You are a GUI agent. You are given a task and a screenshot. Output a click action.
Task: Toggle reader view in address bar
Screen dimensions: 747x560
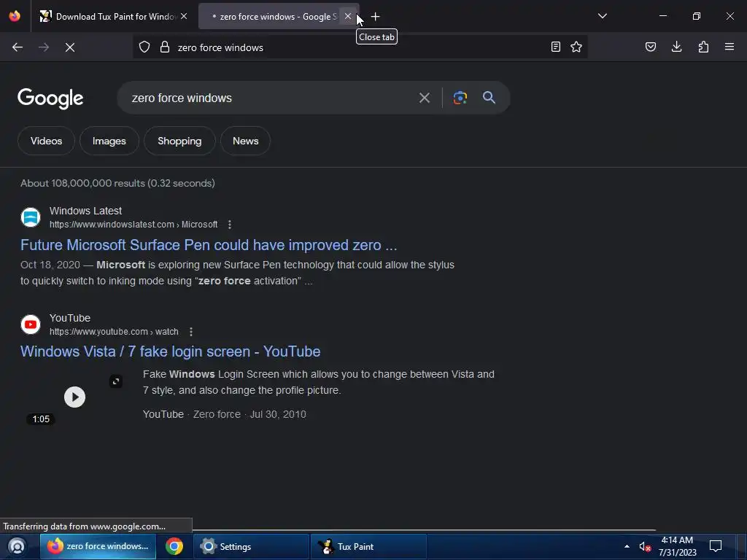pos(555,47)
